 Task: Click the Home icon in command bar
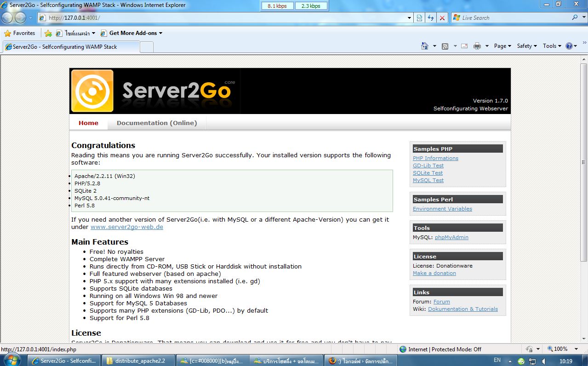click(x=425, y=46)
